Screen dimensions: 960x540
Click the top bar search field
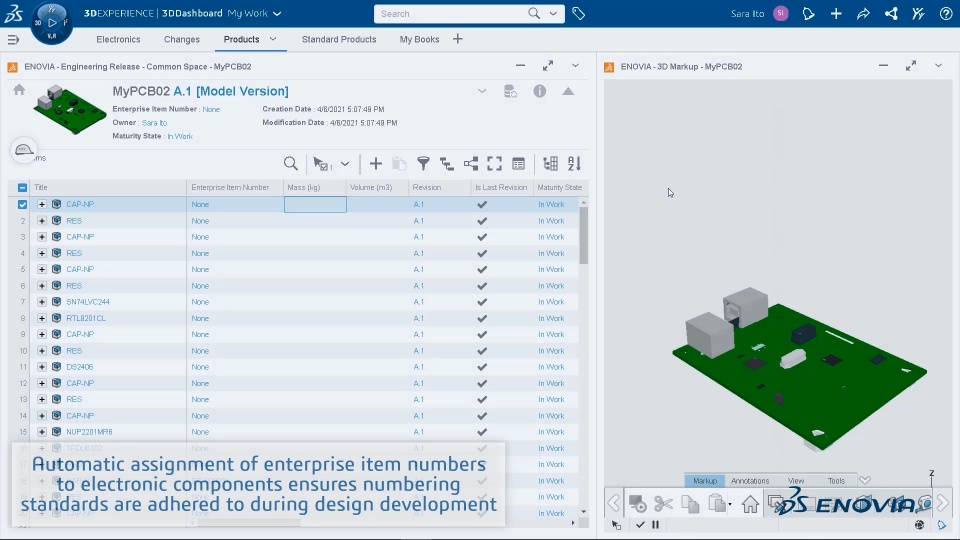tap(450, 13)
